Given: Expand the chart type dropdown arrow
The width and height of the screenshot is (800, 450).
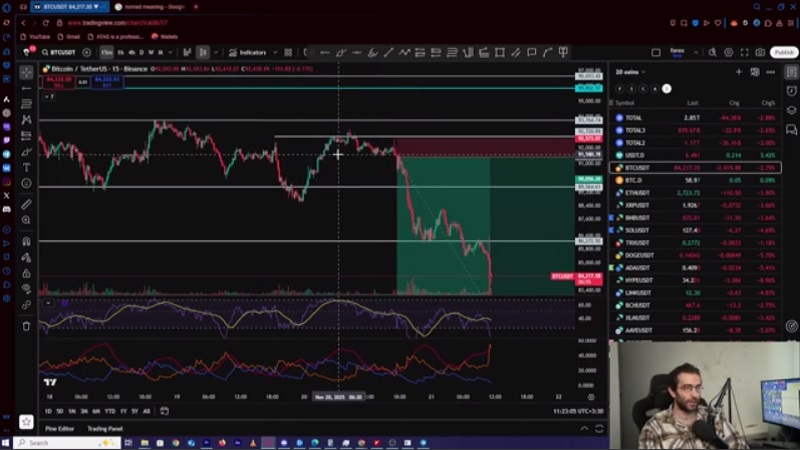Looking at the screenshot, I should 215,52.
